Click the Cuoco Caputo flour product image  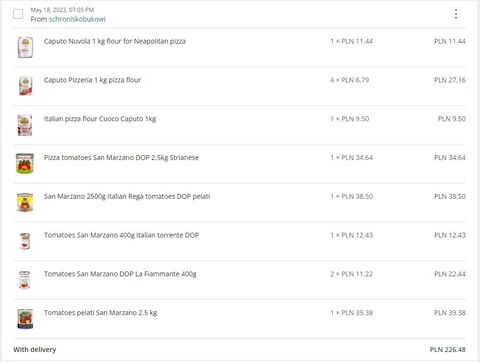coord(25,125)
